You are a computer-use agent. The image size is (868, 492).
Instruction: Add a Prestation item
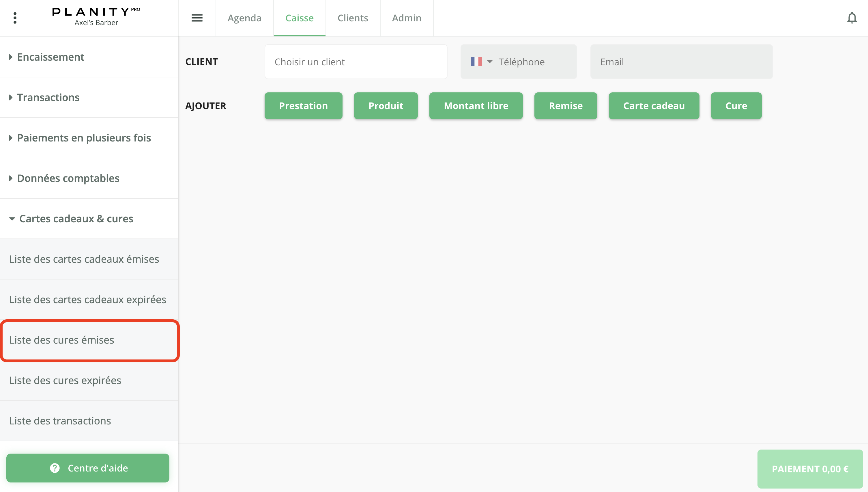tap(303, 106)
